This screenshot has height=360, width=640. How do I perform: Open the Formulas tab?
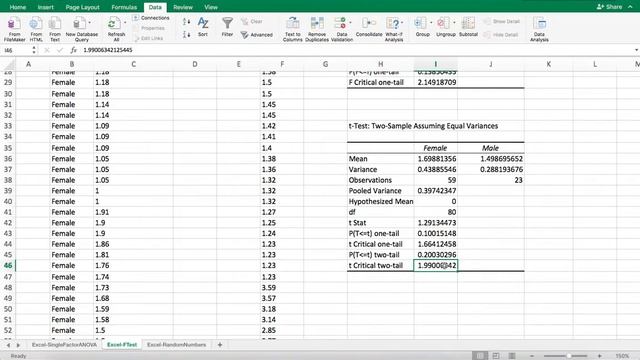(124, 7)
